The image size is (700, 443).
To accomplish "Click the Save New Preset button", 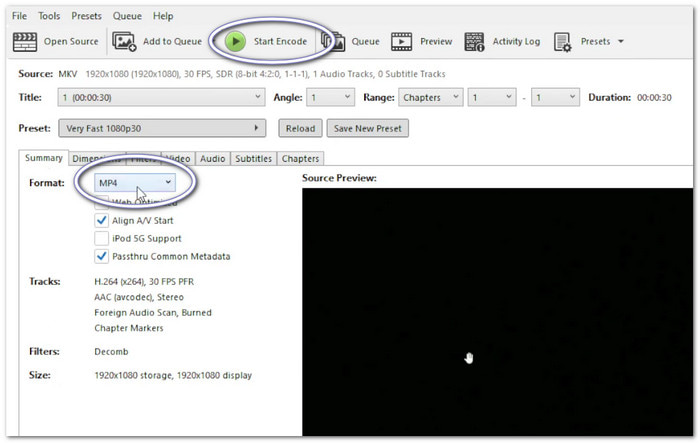I will (x=367, y=128).
